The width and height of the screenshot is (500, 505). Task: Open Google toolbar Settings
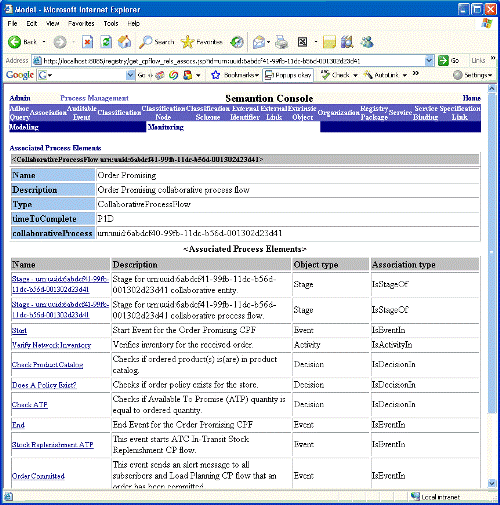click(473, 75)
